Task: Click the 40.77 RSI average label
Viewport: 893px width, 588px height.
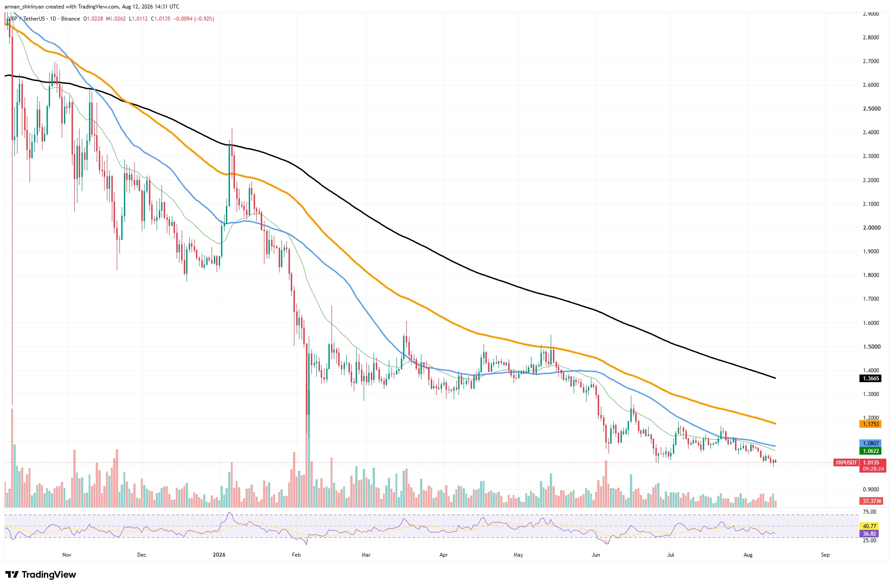Action: pos(869,526)
